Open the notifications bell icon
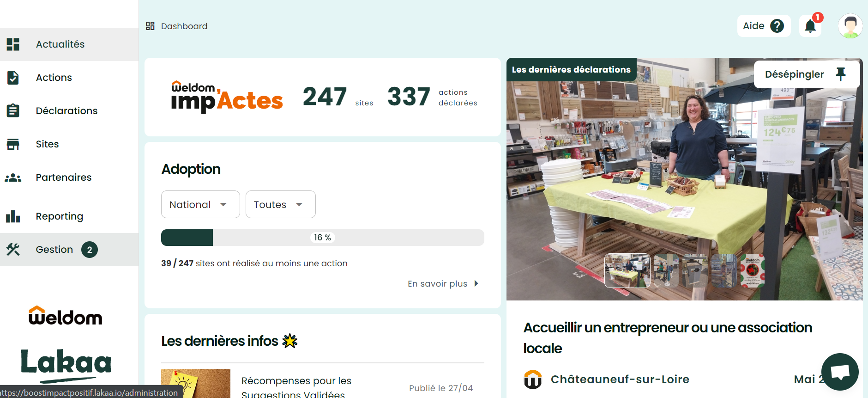The height and width of the screenshot is (398, 868). pos(810,26)
